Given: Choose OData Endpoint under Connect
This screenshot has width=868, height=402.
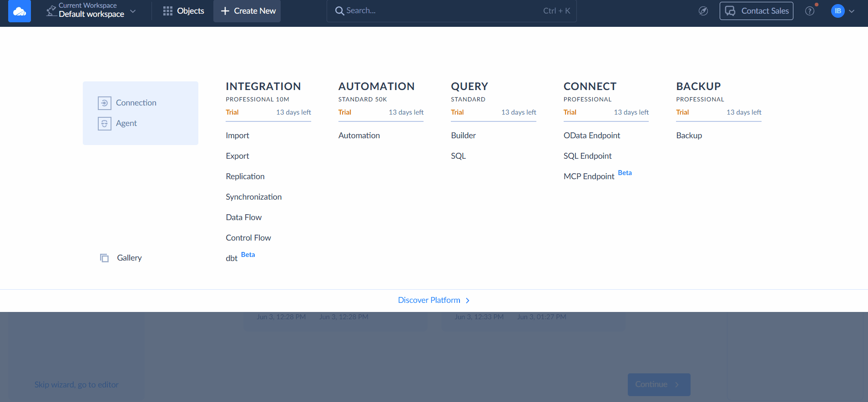Looking at the screenshot, I should [x=592, y=136].
